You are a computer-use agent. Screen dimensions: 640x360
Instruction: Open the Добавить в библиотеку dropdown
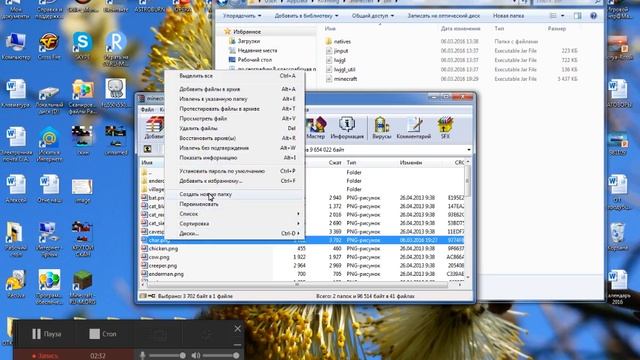(306, 16)
